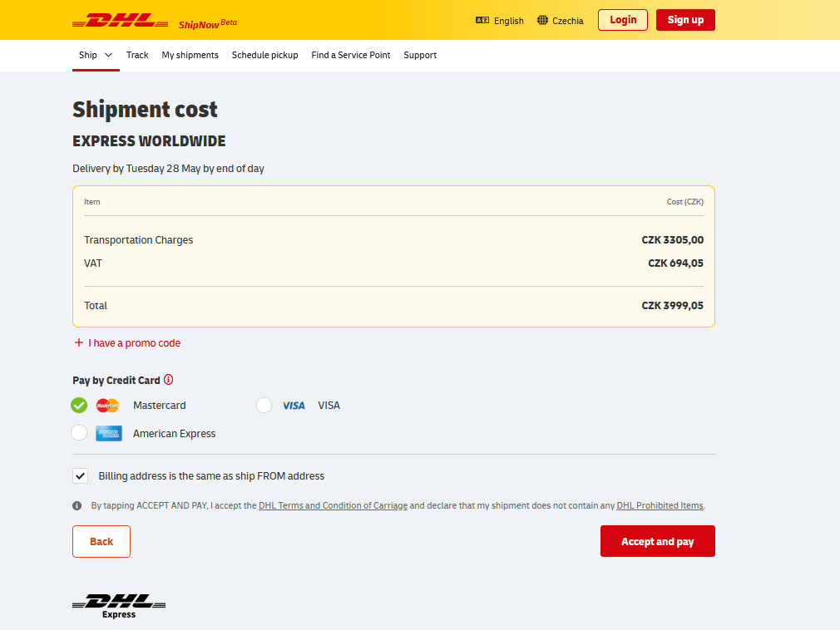Screen dimensions: 840x630
Task: Click the DHL logo in header
Action: 120,21
